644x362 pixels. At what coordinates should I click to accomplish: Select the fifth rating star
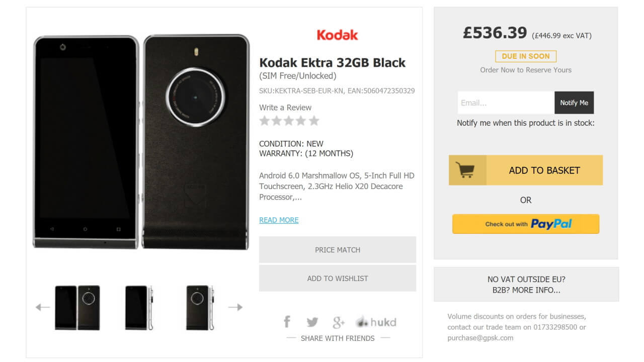click(314, 121)
